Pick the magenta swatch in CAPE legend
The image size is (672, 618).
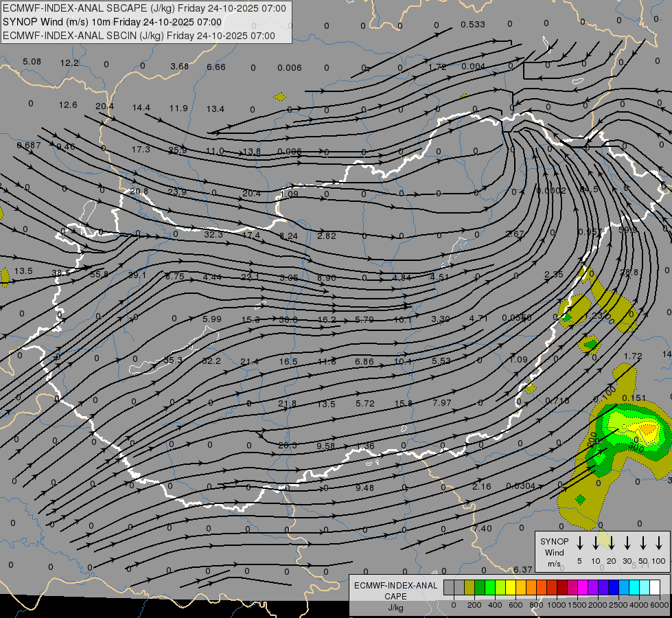[x=583, y=588]
